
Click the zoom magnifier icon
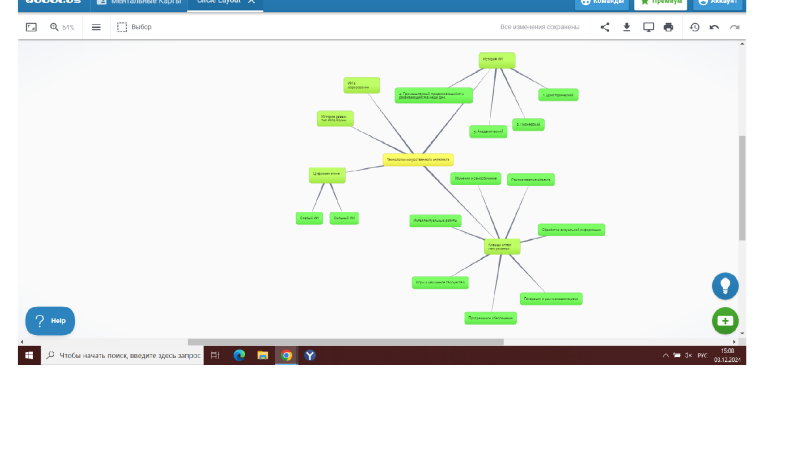tap(55, 27)
